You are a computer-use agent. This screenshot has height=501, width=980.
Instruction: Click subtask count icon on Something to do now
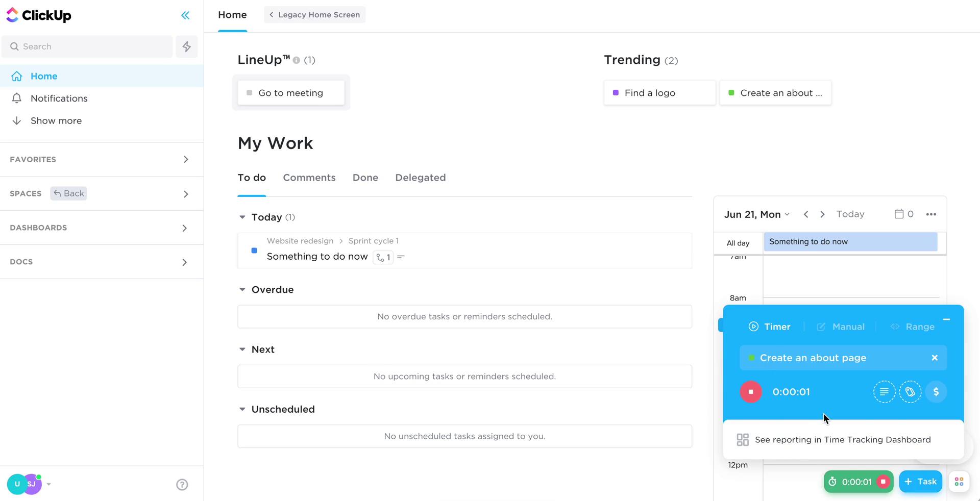pos(383,257)
